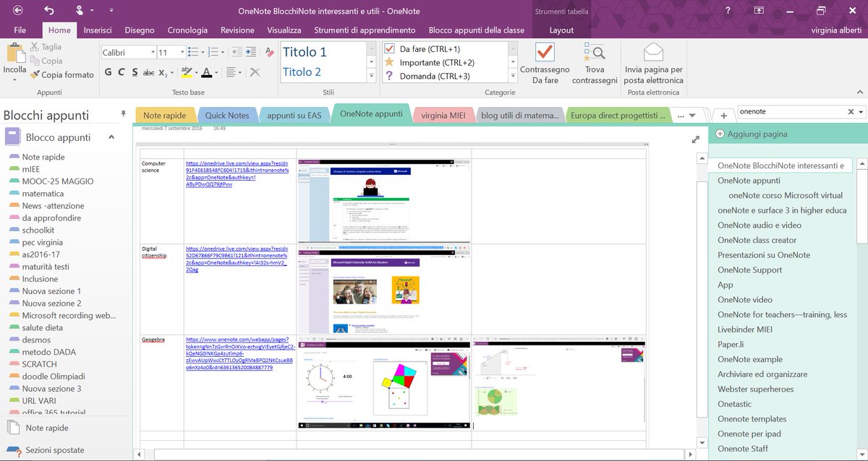Collapse the Blocco appunti notebook chevron

tap(111, 137)
